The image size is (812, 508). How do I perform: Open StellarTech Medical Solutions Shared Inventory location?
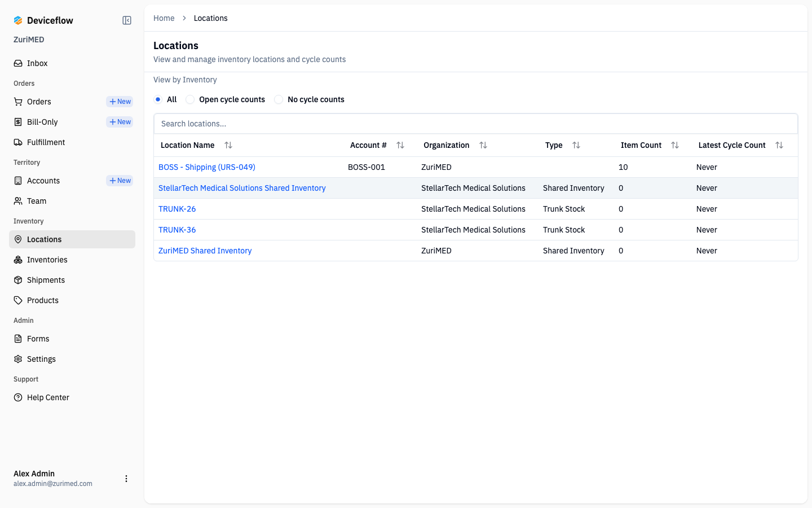[x=242, y=188]
